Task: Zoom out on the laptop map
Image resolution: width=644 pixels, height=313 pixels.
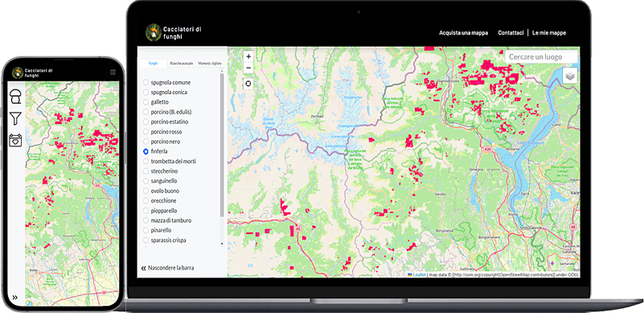Action: click(248, 68)
